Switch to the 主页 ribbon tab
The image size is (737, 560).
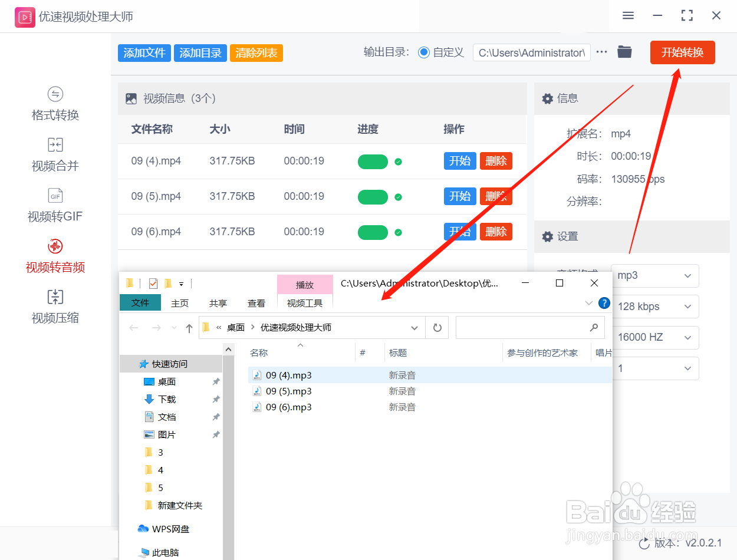(x=180, y=303)
